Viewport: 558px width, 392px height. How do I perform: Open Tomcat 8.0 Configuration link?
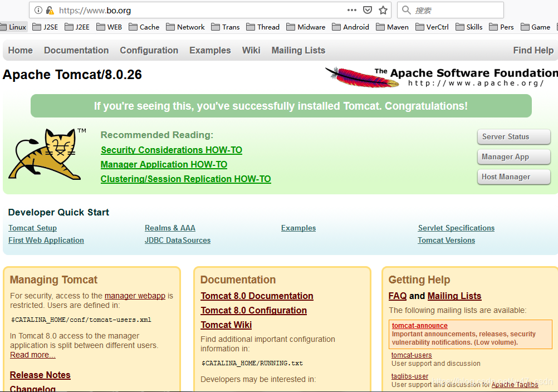254,311
